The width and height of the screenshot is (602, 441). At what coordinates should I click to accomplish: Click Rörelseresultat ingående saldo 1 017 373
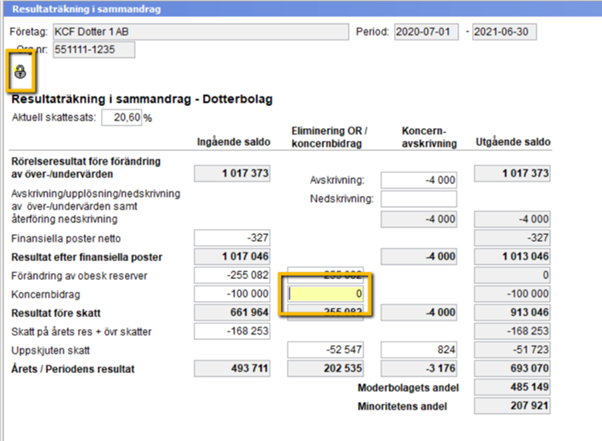click(232, 173)
